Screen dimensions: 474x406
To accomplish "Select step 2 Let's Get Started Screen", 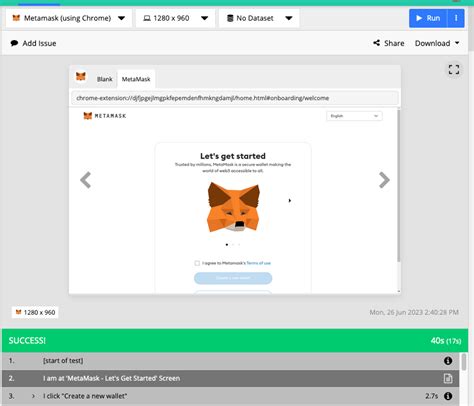I will coord(230,378).
